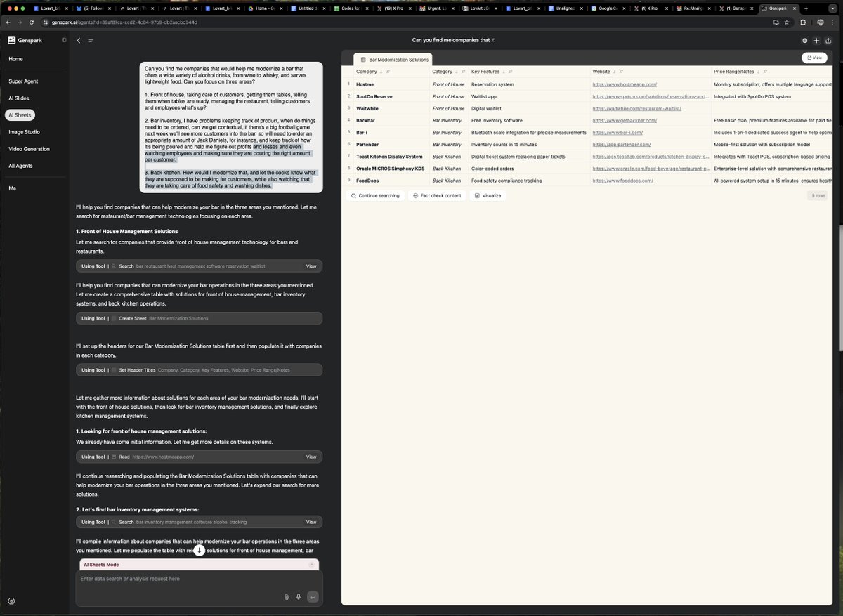View the bar inventory management search result
The width and height of the screenshot is (843, 616).
pyautogui.click(x=311, y=522)
